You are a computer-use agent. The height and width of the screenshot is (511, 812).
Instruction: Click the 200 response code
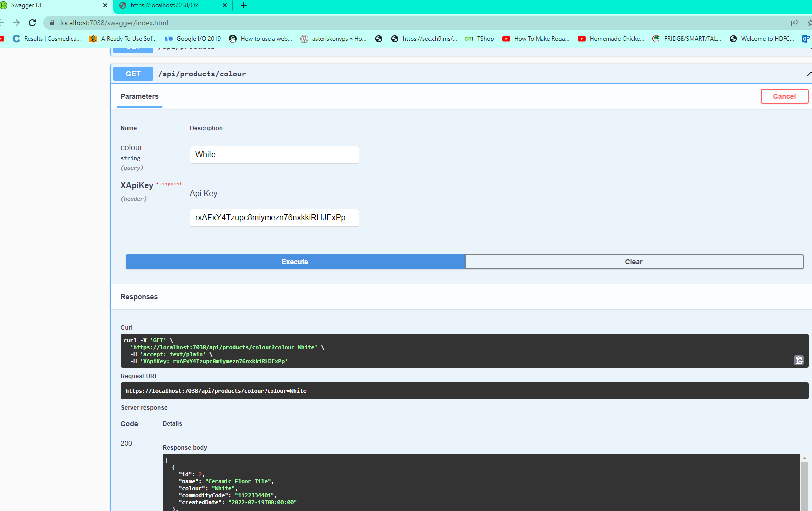click(126, 443)
